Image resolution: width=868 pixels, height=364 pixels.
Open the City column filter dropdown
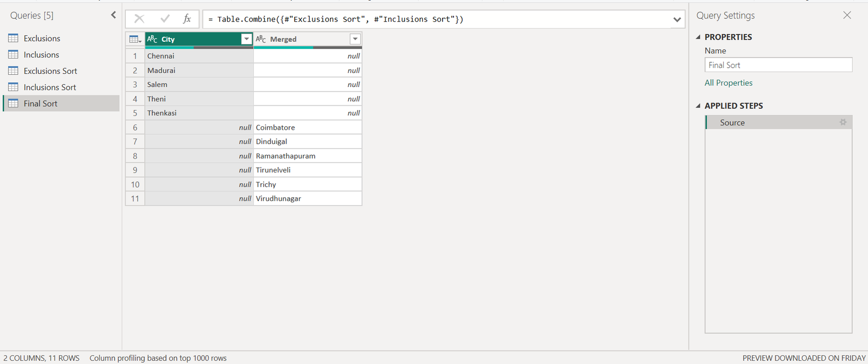click(x=246, y=39)
